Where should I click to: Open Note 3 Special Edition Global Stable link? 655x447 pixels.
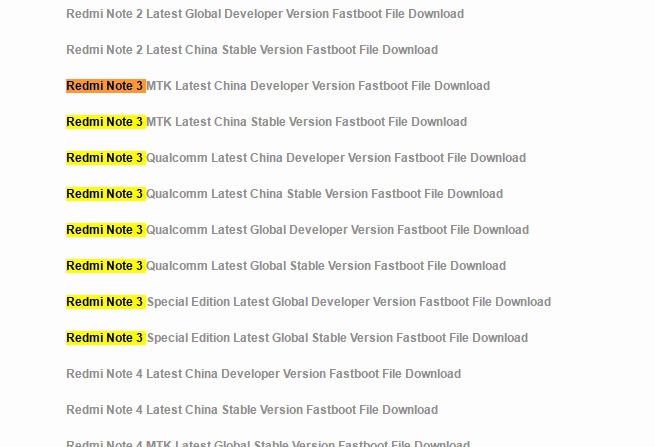pyautogui.click(x=297, y=338)
